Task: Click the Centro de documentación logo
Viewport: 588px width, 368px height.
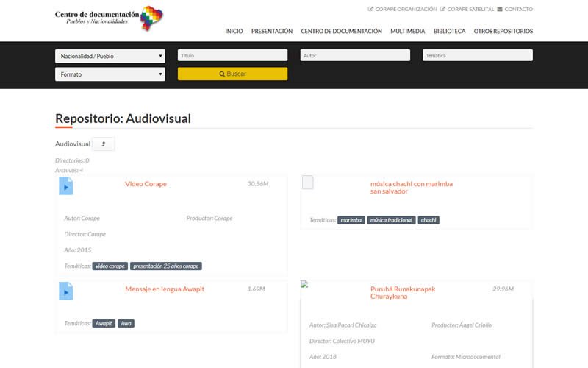Action: point(109,18)
